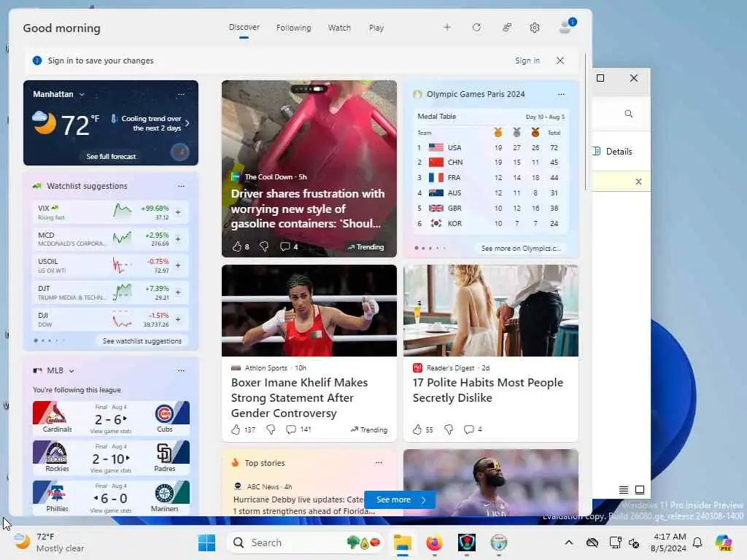This screenshot has width=747, height=560.
Task: Open comments on the gasoline containers article
Action: (x=285, y=246)
